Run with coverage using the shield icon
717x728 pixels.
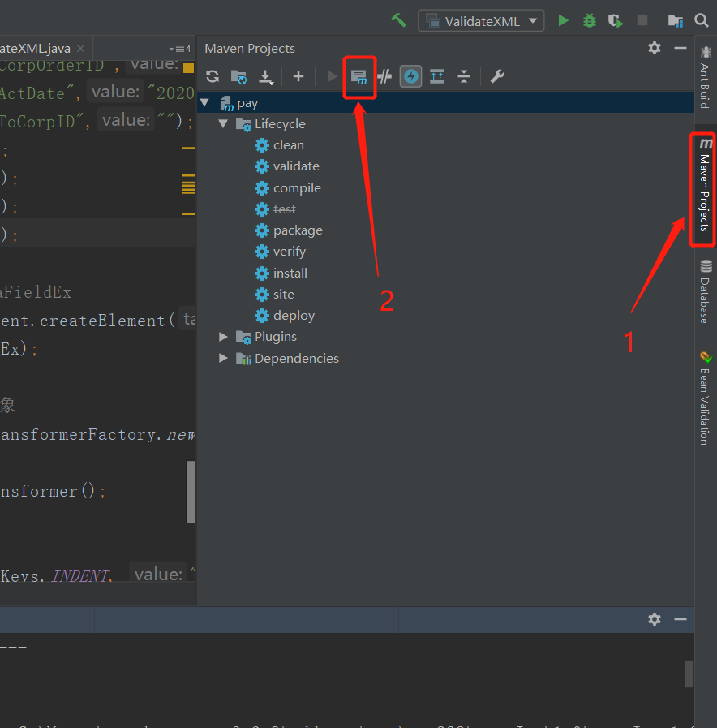[616, 21]
